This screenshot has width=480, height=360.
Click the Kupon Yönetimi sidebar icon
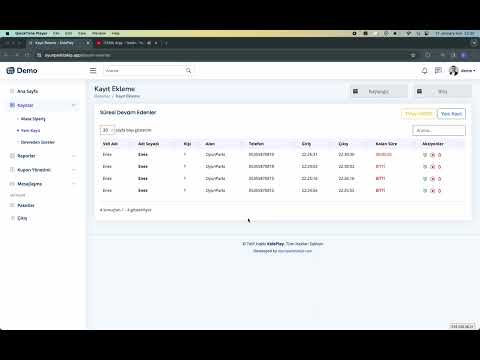tap(12, 170)
